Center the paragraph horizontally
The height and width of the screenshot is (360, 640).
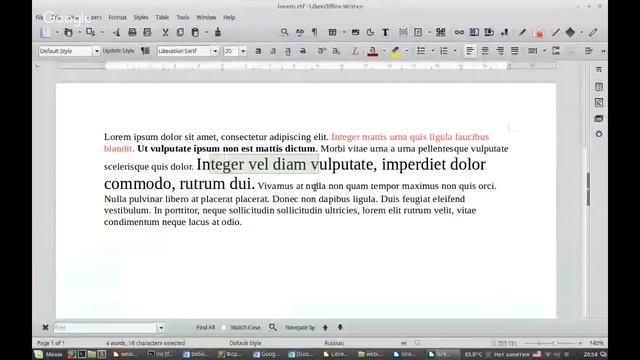click(485, 51)
